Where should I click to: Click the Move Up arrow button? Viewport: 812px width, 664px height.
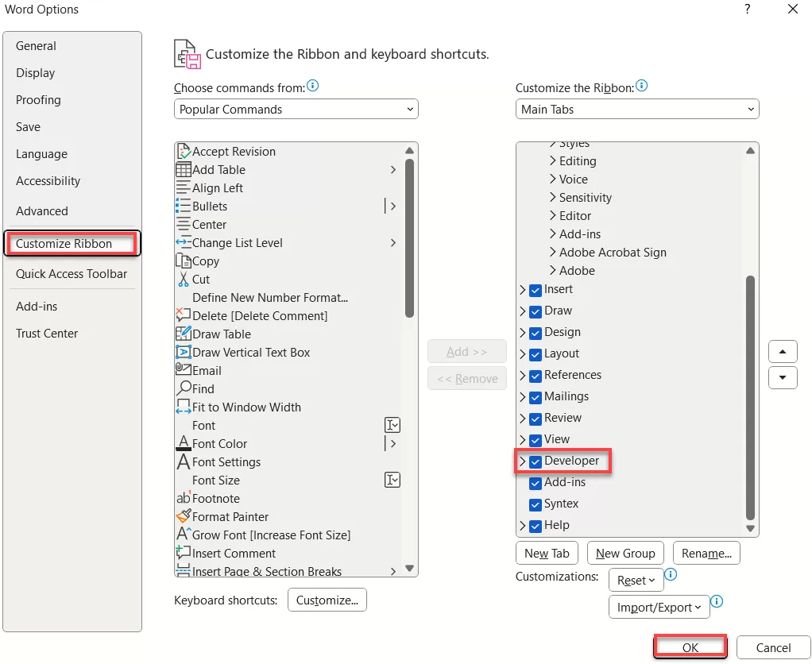point(783,351)
